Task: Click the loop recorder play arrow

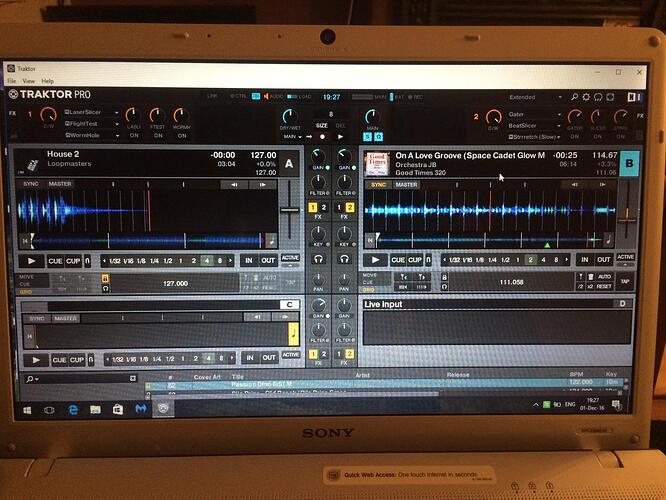Action: point(340,137)
